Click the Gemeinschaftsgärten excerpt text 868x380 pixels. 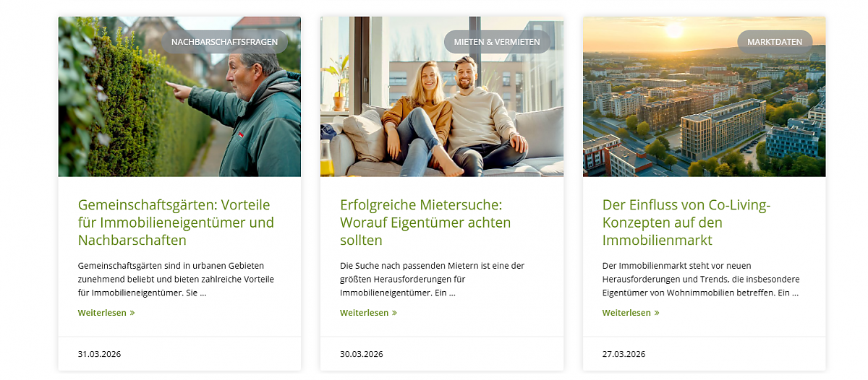coord(176,280)
